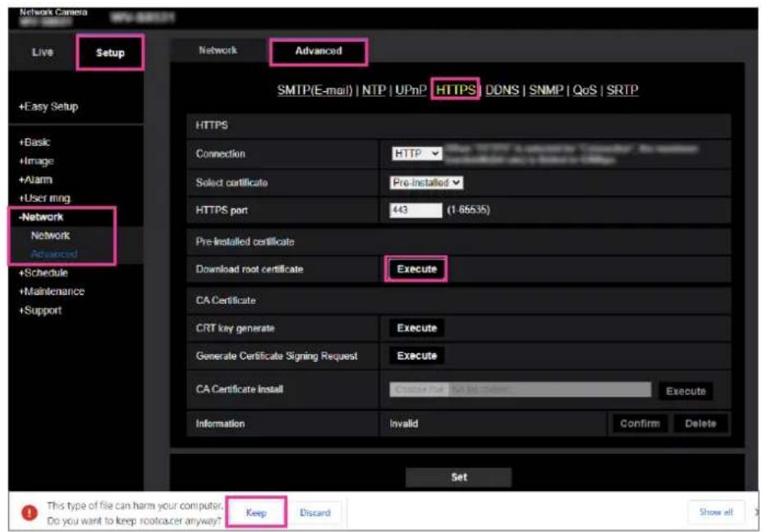This screenshot has height=532, width=763.
Task: Execute Download root certificate
Action: tap(416, 269)
